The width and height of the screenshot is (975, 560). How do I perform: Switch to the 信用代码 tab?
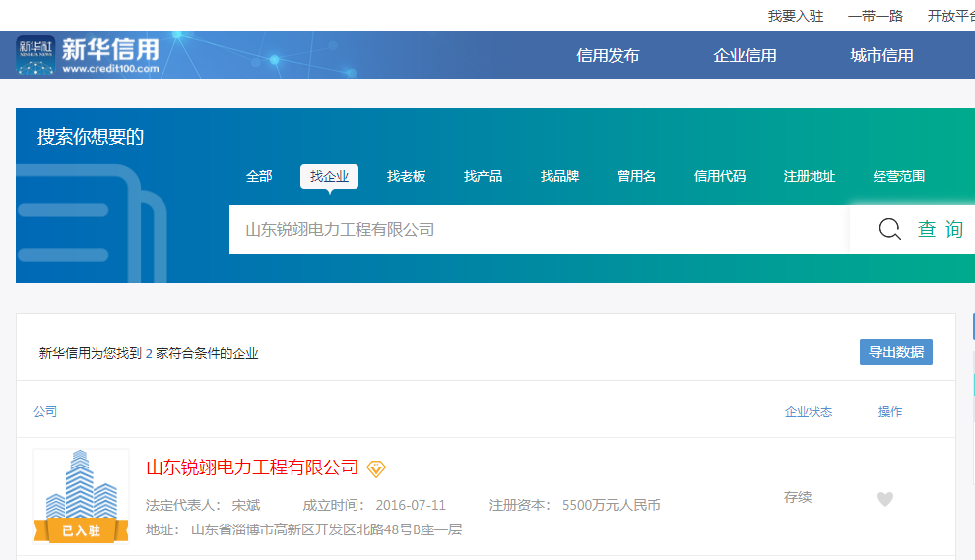click(720, 176)
